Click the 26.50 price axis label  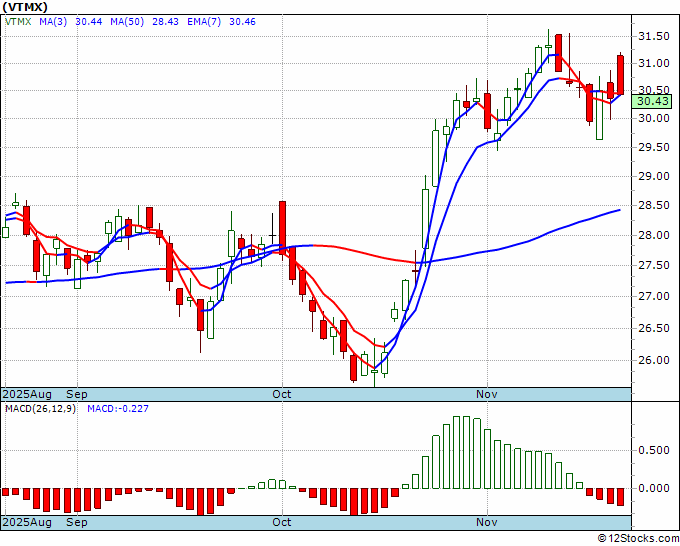[x=654, y=328]
